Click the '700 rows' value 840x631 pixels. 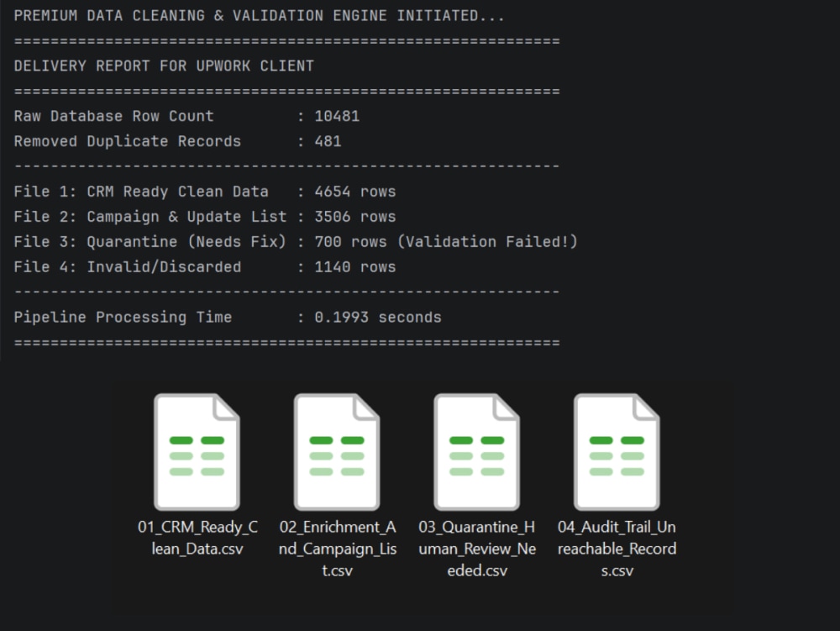pos(350,242)
